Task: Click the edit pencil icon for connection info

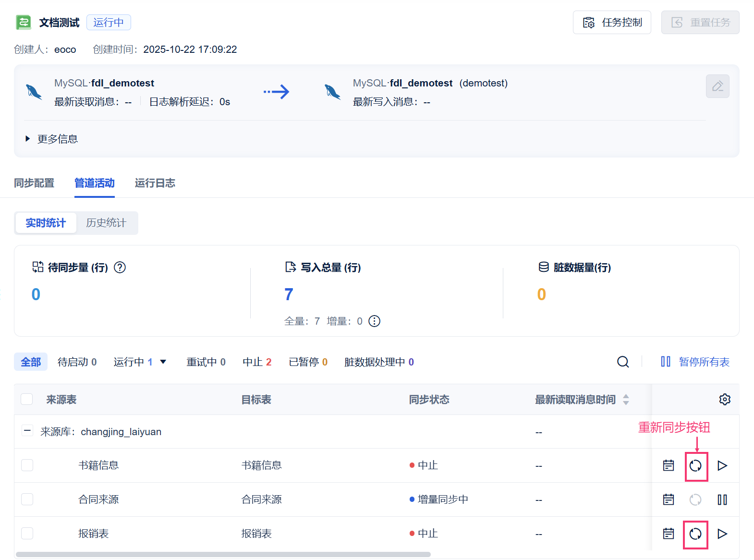Action: [x=718, y=86]
